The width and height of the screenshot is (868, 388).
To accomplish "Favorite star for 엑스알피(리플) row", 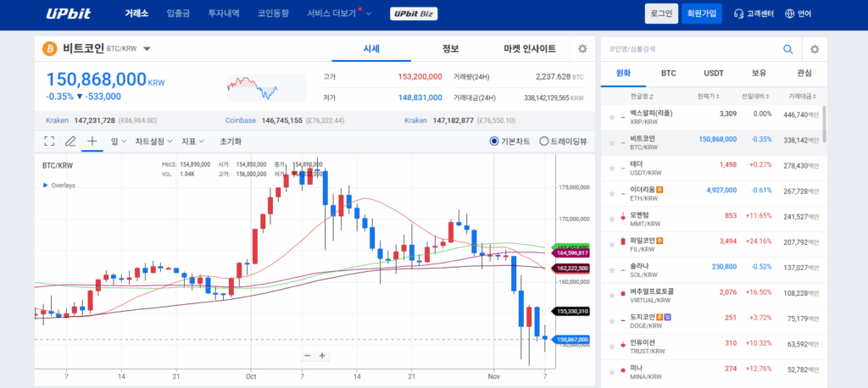I will pyautogui.click(x=612, y=118).
